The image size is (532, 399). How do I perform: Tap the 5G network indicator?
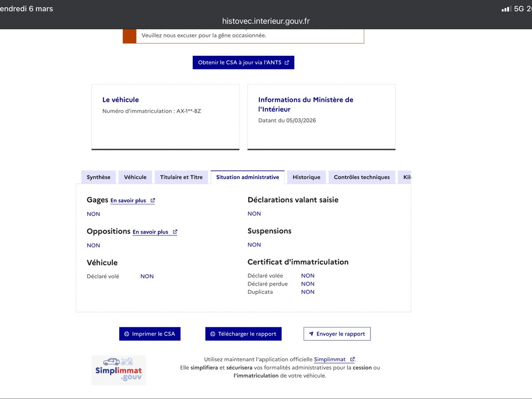pyautogui.click(x=519, y=9)
